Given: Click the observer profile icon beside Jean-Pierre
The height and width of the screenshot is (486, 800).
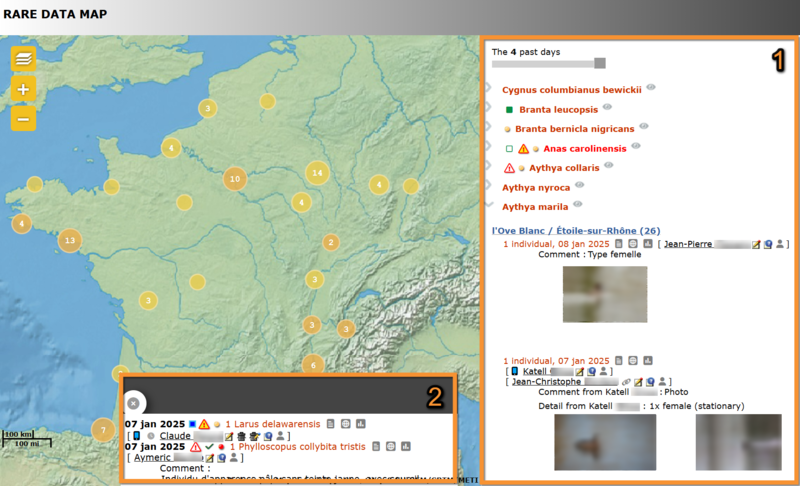Looking at the screenshot, I should coord(780,244).
